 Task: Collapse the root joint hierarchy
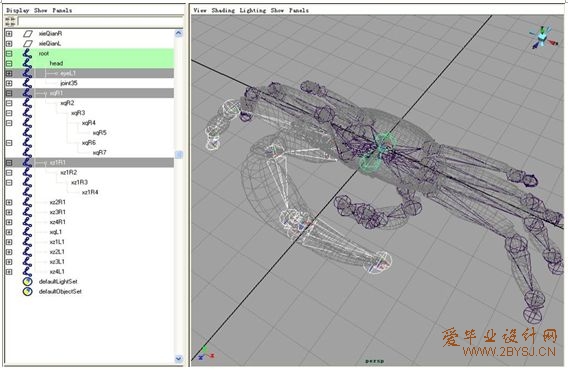click(9, 54)
